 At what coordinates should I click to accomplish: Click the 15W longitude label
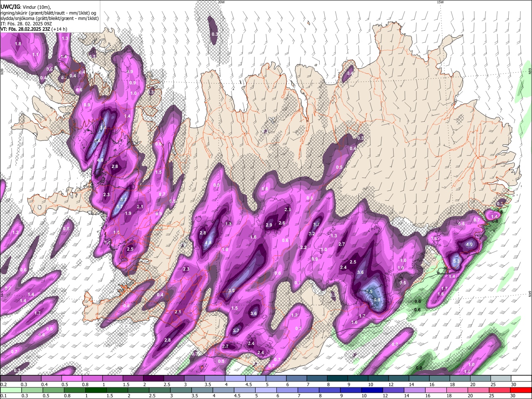(440, 2)
